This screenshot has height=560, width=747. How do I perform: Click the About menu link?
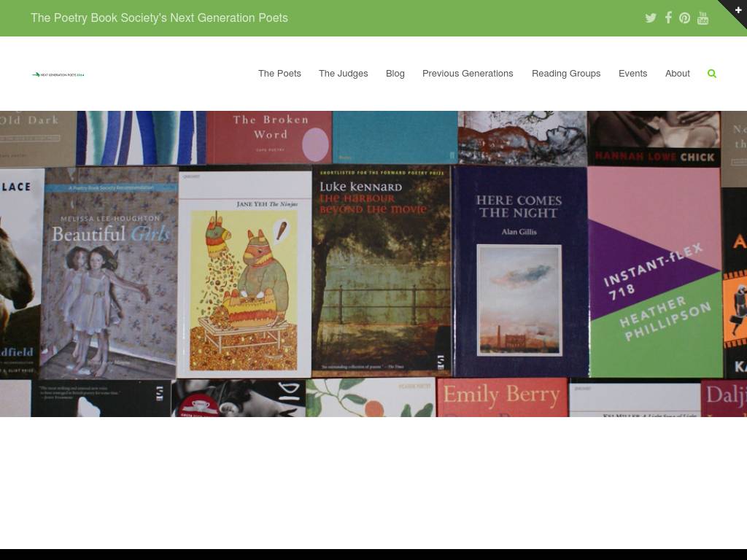[677, 74]
